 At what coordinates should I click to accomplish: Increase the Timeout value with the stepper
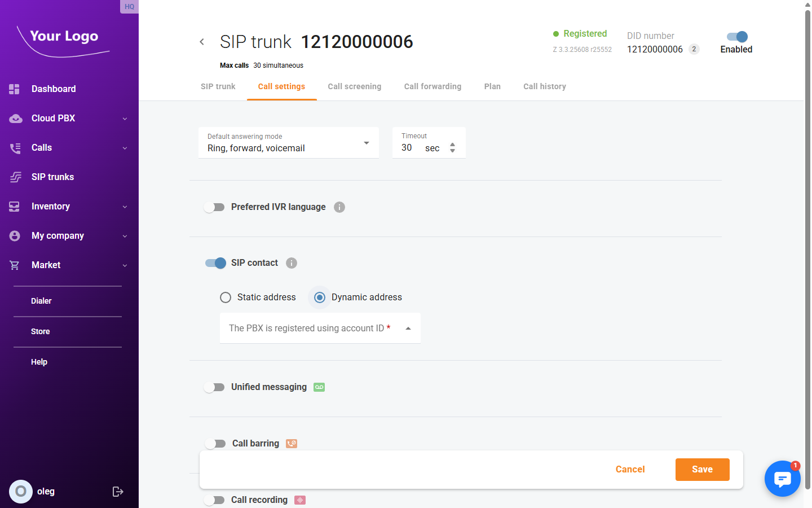[x=452, y=144]
